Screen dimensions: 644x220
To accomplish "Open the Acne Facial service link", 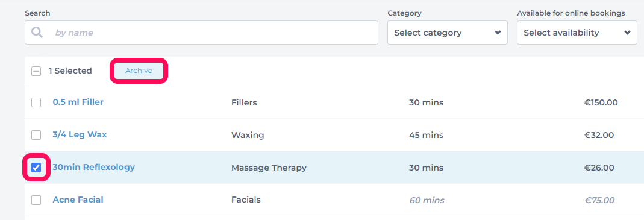I will click(78, 200).
